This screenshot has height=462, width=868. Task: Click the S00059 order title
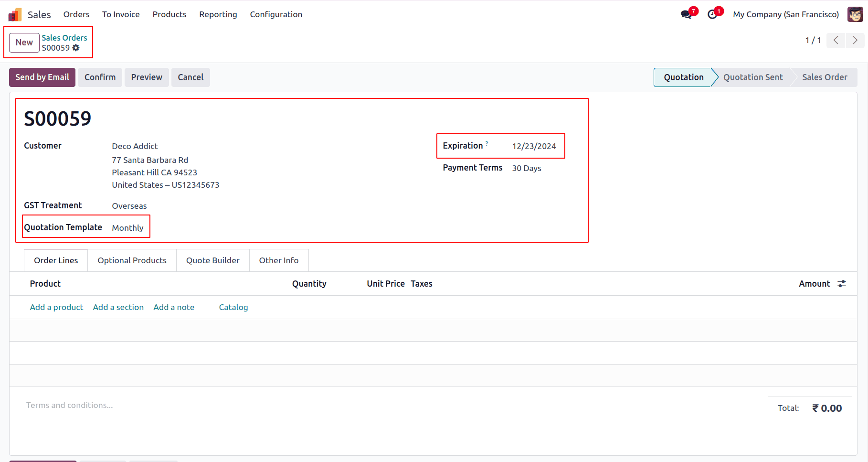coord(58,118)
